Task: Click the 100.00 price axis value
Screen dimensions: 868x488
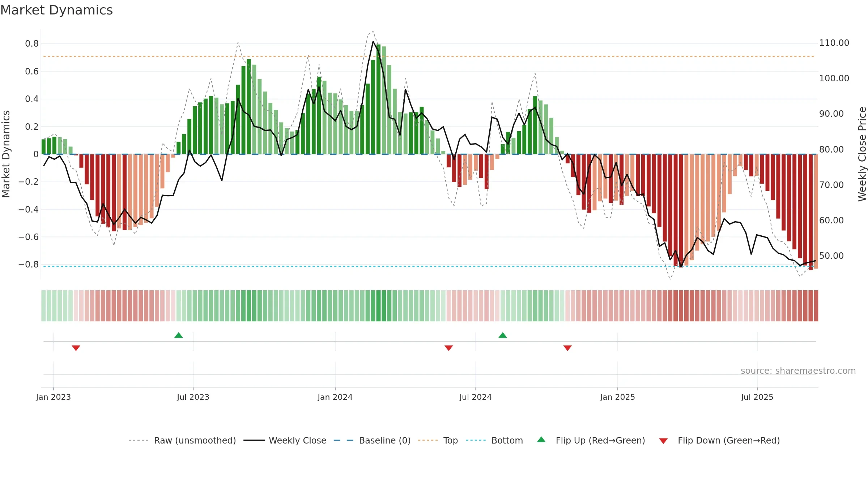Action: tap(834, 78)
